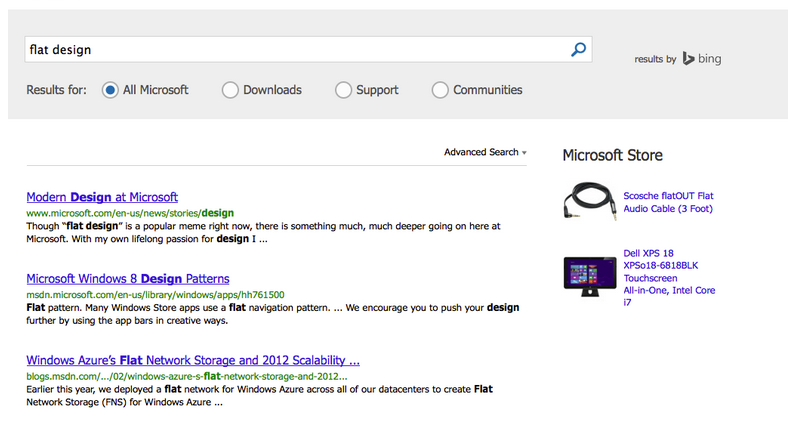
Task: Click the www.microsoft.com news stories URL
Action: pos(129,212)
